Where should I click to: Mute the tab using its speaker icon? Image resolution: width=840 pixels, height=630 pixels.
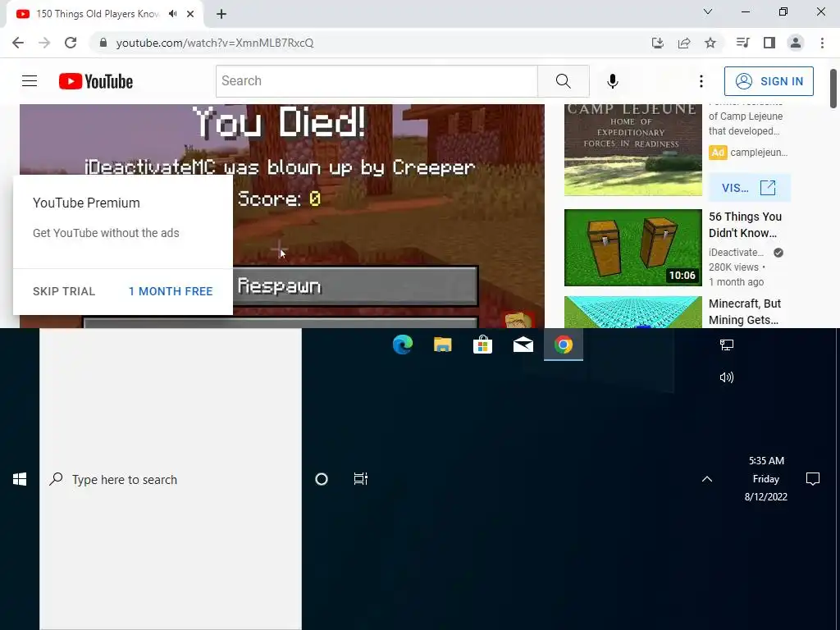coord(172,14)
